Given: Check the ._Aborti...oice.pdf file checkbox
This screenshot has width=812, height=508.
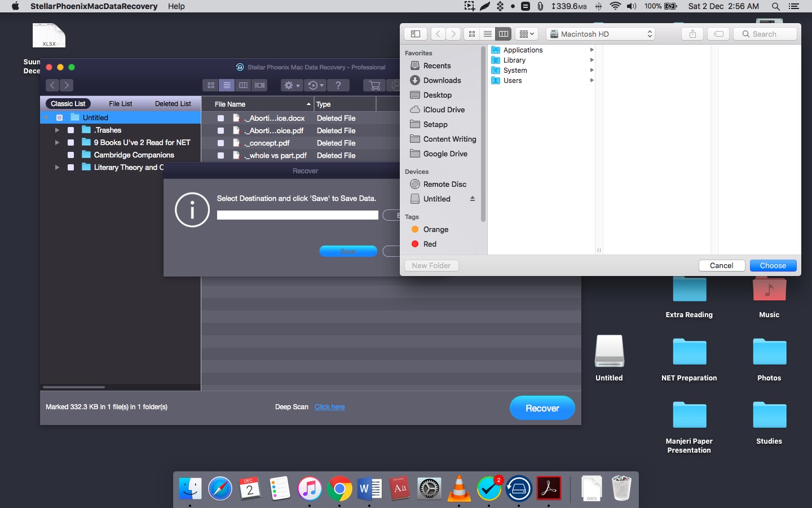Looking at the screenshot, I should point(220,130).
